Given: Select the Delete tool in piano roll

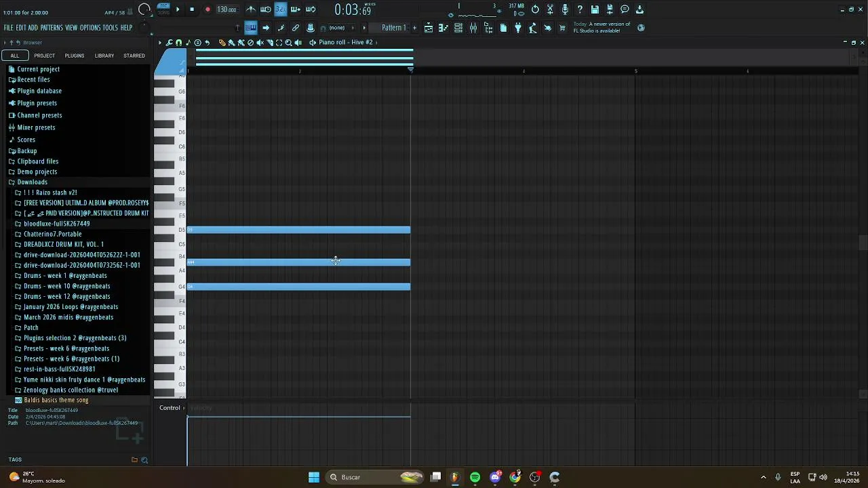Looking at the screenshot, I should click(251, 42).
